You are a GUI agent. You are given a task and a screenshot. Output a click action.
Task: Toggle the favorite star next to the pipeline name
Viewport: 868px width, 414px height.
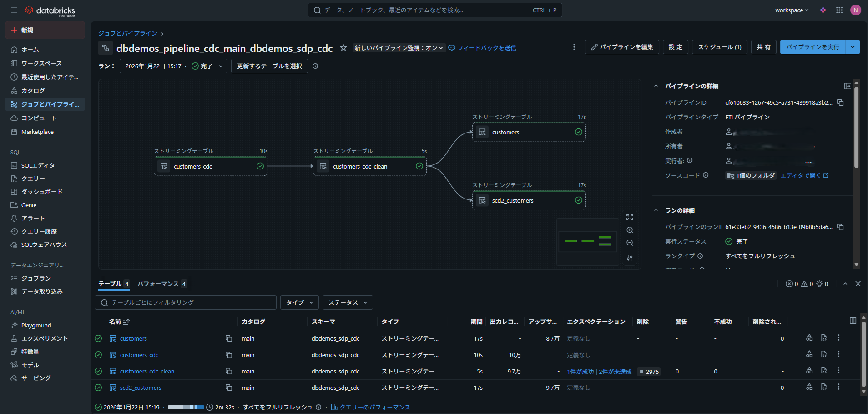coord(343,47)
